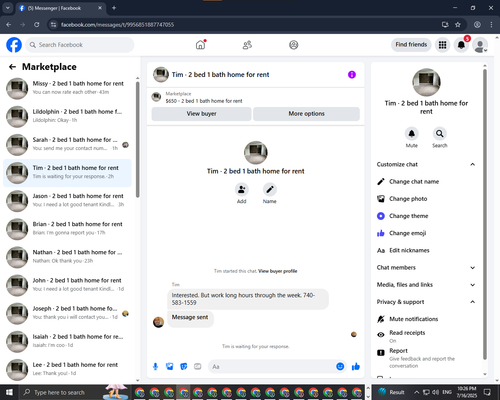This screenshot has height=400, width=500.
Task: Click the View buyer button
Action: click(201, 114)
